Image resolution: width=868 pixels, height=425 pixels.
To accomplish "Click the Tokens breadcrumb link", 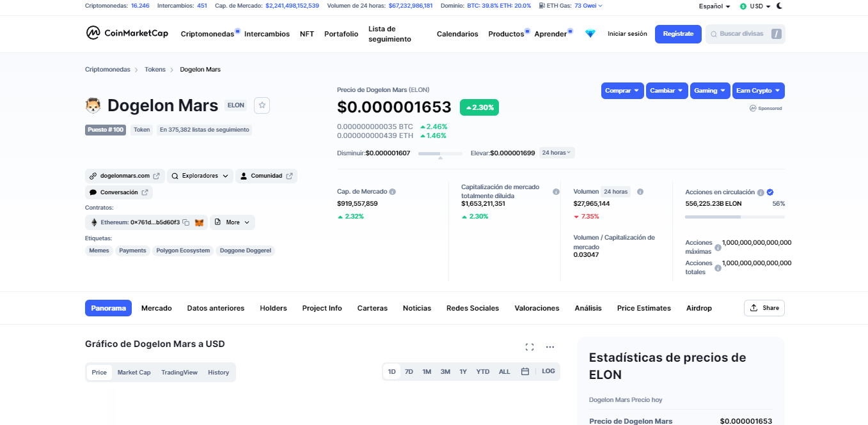I will [155, 69].
